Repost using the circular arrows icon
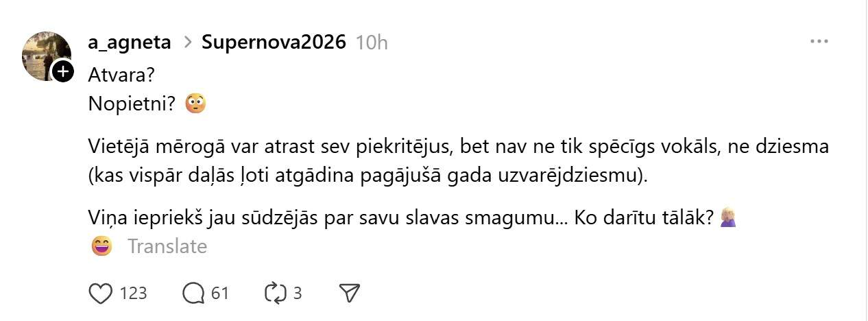The image size is (868, 321). click(x=274, y=294)
